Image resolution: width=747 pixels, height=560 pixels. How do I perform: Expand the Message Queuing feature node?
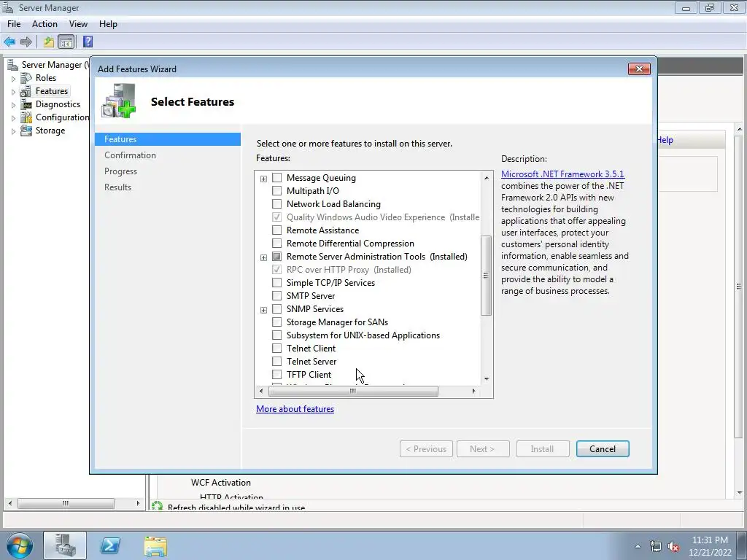coord(263,179)
